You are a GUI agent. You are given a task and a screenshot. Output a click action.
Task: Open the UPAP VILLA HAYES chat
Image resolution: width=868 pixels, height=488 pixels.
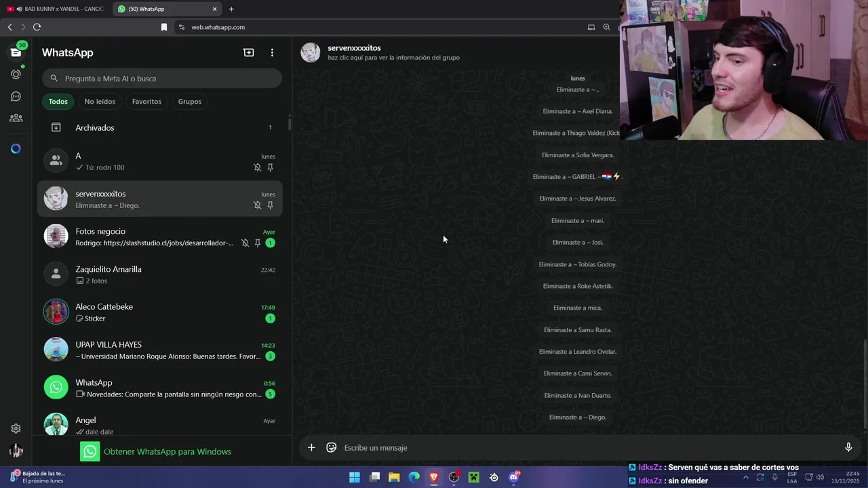[x=160, y=350]
